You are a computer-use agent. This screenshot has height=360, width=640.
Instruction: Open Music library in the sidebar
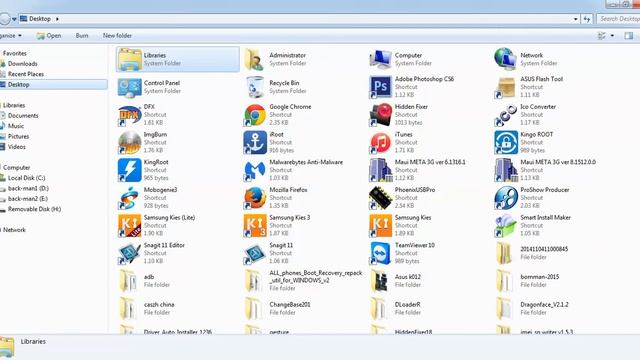point(16,126)
